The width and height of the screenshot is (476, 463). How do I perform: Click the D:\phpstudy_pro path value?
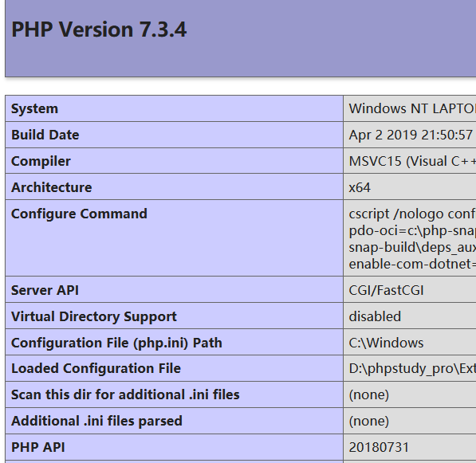[412, 369]
